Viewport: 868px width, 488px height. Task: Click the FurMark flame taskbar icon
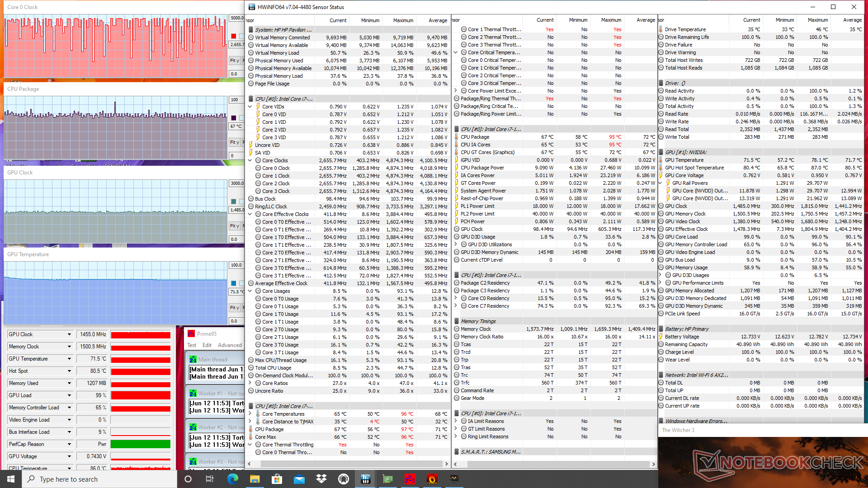point(432,479)
